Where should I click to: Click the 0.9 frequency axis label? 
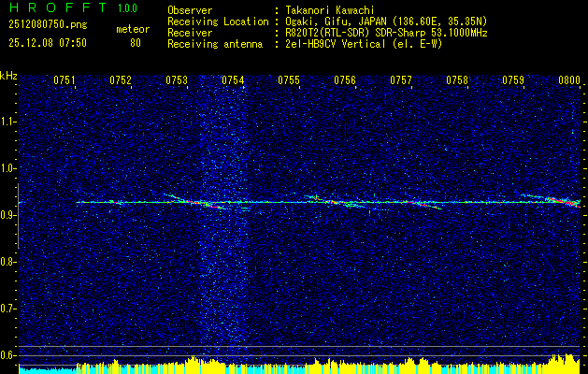point(7,215)
